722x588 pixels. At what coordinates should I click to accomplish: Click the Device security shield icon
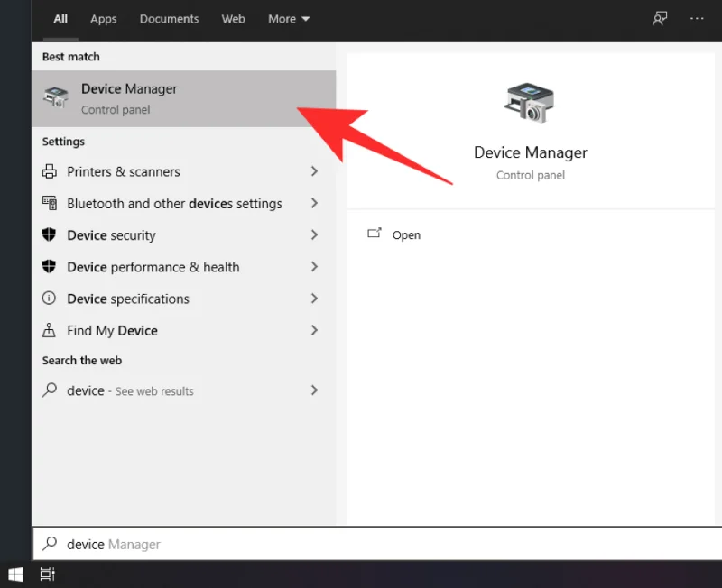click(x=51, y=235)
